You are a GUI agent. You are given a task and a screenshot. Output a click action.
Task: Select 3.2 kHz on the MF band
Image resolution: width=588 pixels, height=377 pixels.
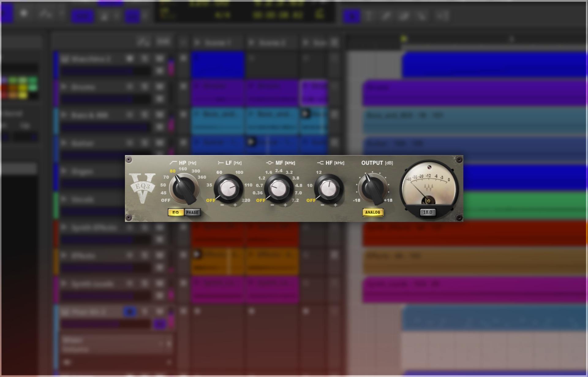(289, 172)
